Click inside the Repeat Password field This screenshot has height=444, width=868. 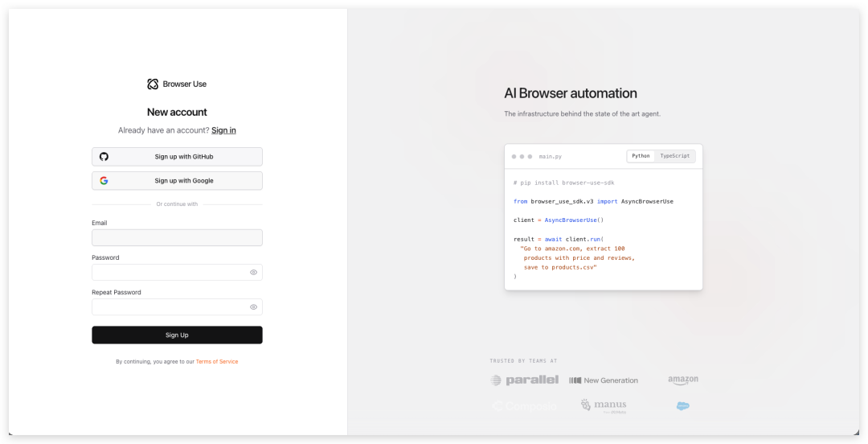pyautogui.click(x=169, y=307)
